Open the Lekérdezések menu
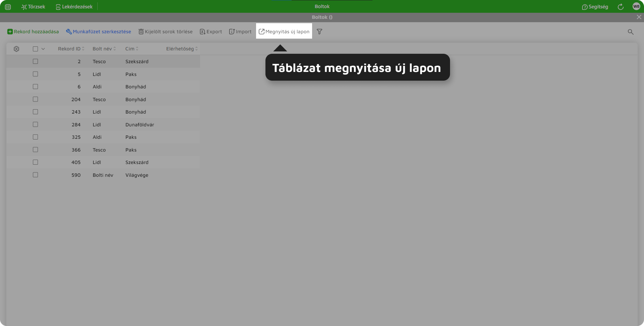Viewport: 644px width, 326px height. (74, 7)
